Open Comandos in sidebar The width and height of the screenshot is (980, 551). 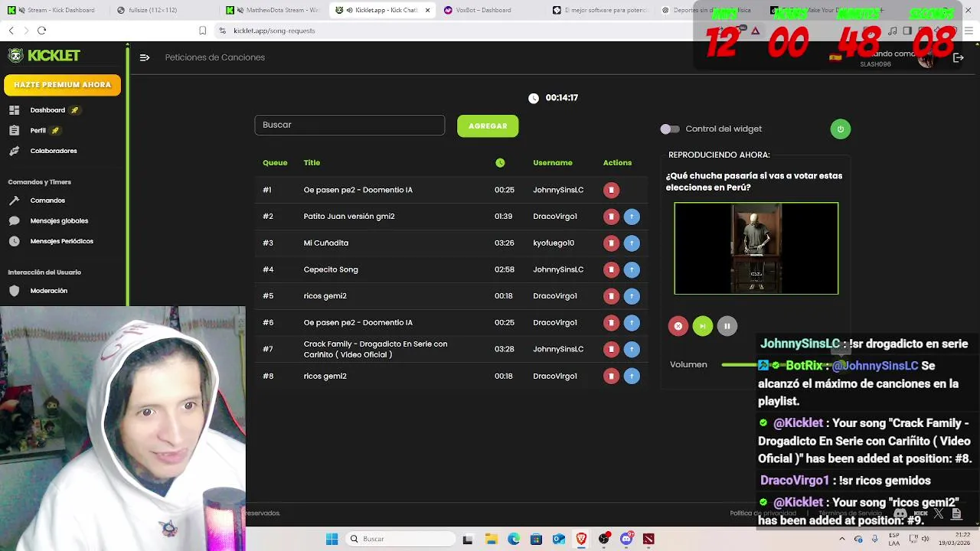[47, 201]
